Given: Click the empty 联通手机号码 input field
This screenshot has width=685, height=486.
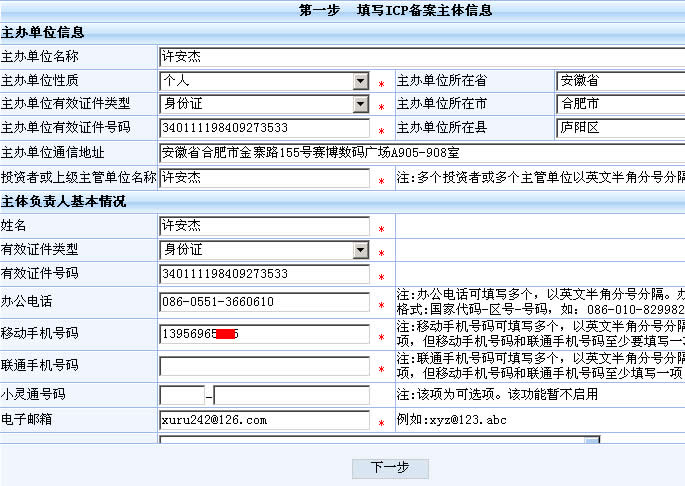Looking at the screenshot, I should (264, 366).
